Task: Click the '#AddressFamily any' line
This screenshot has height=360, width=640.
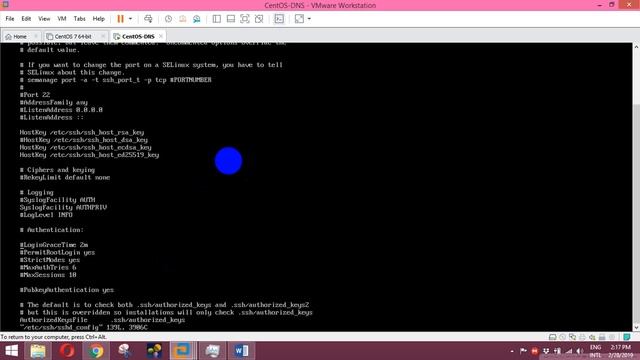Action: 53,102
